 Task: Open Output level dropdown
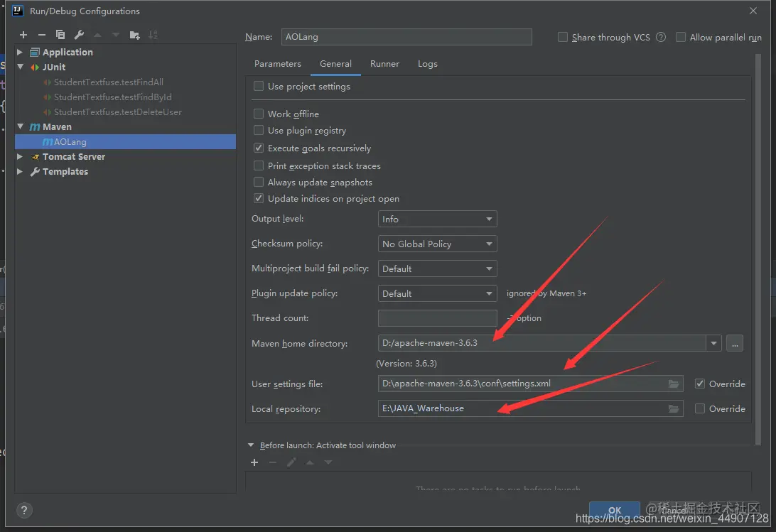point(438,219)
